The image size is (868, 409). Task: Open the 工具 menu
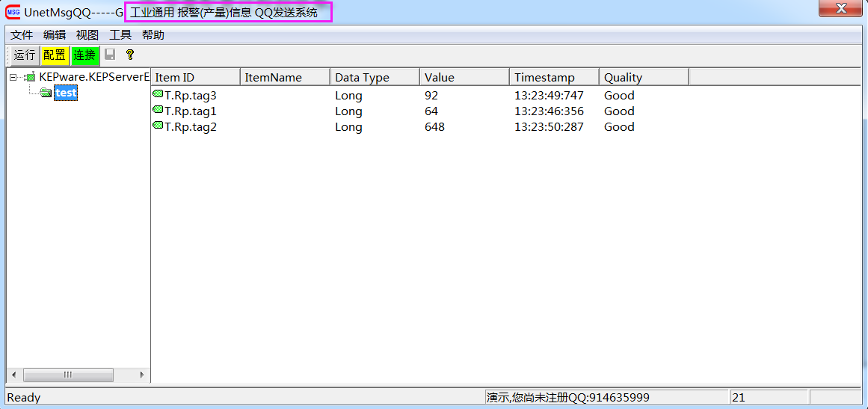coord(120,35)
